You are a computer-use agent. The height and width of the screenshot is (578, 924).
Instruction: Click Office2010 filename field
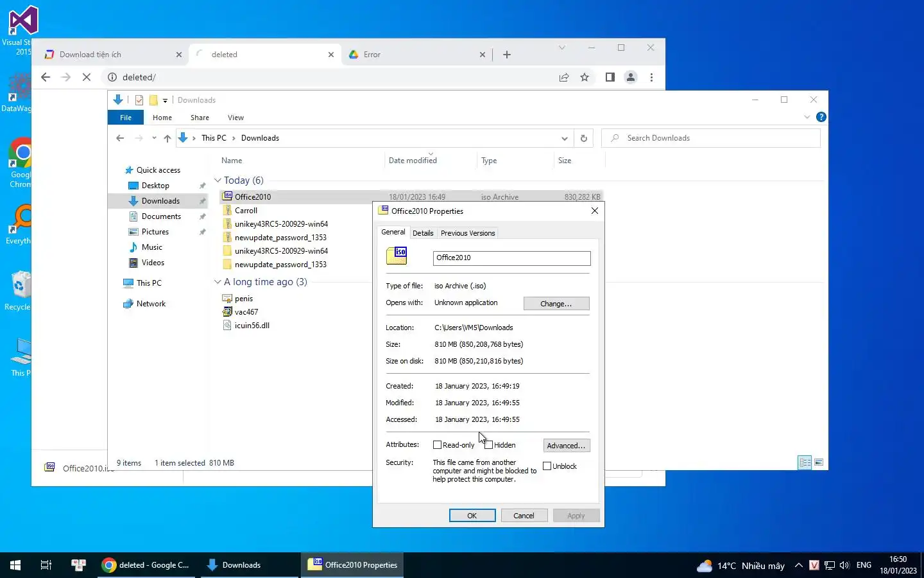511,258
